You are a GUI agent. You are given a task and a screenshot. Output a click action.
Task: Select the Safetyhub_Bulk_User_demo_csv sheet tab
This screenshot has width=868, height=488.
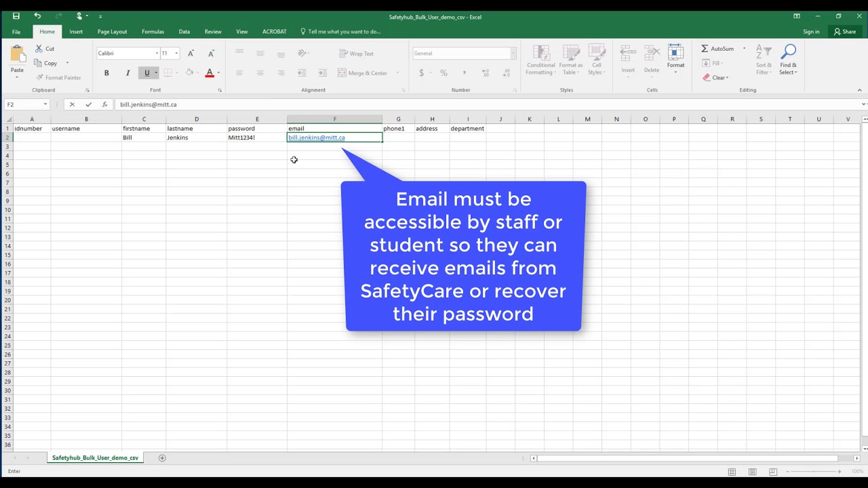[x=95, y=458]
